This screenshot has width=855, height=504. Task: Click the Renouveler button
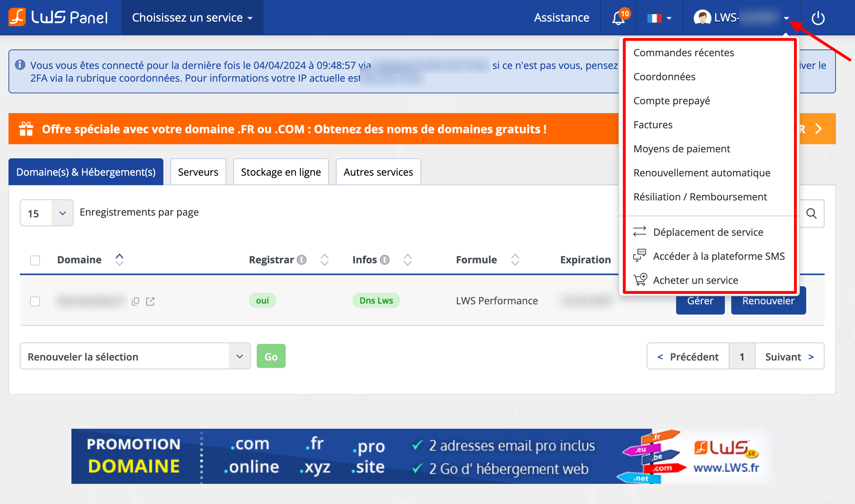pyautogui.click(x=768, y=301)
